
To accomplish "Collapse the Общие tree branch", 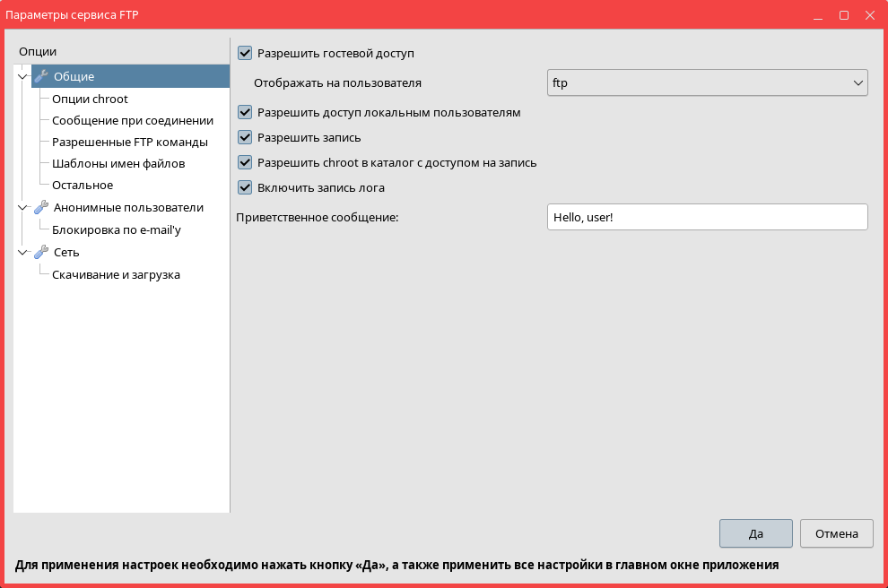I will coord(22,77).
